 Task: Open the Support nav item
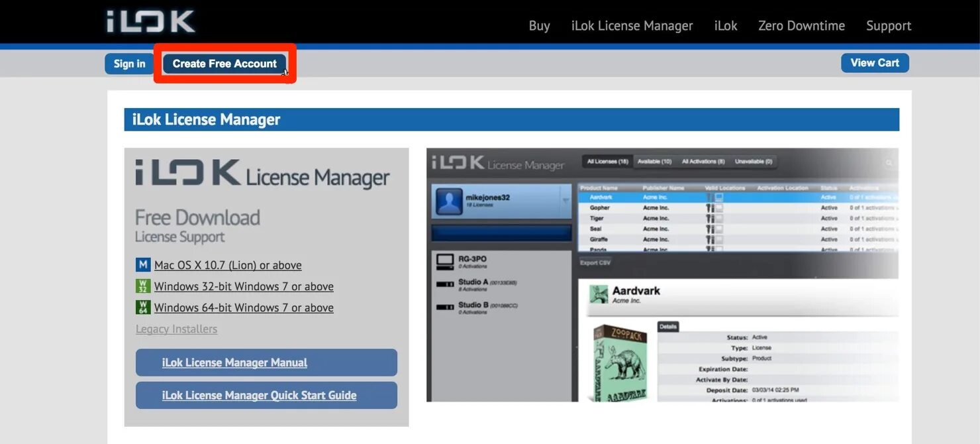click(889, 26)
